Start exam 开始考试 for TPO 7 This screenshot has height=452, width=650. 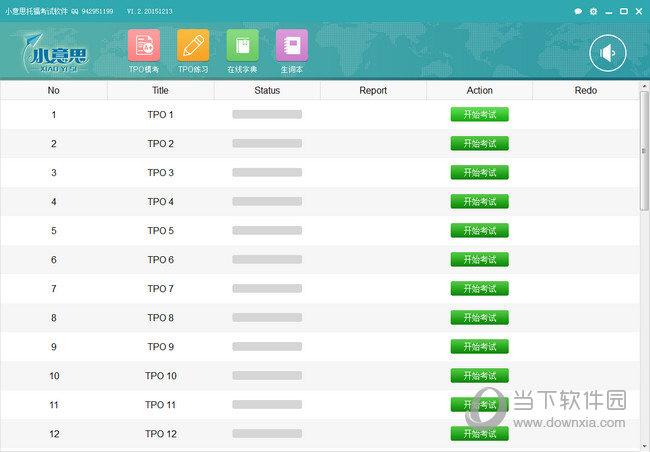tap(480, 289)
